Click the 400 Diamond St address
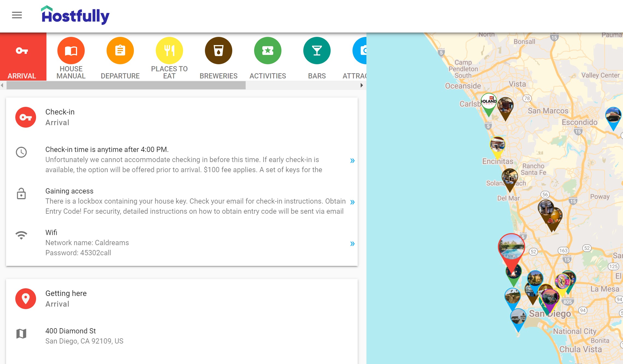The width and height of the screenshot is (623, 364). [70, 331]
